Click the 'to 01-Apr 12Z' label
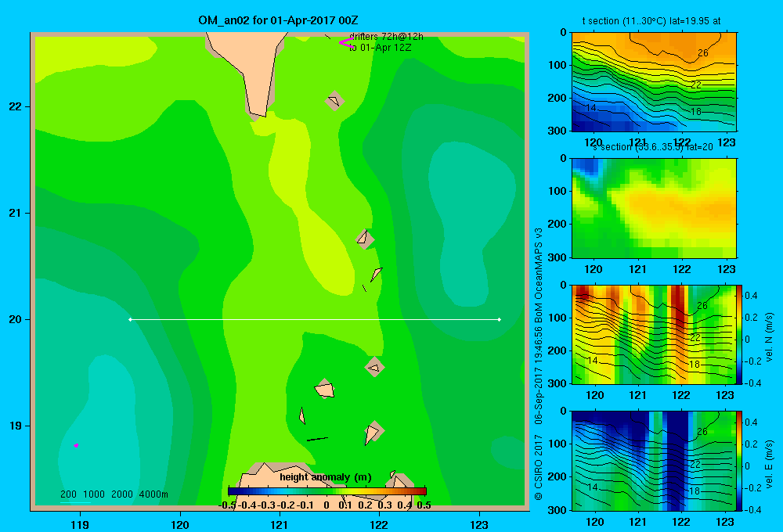Screen dimensions: 783x532 click(380, 48)
